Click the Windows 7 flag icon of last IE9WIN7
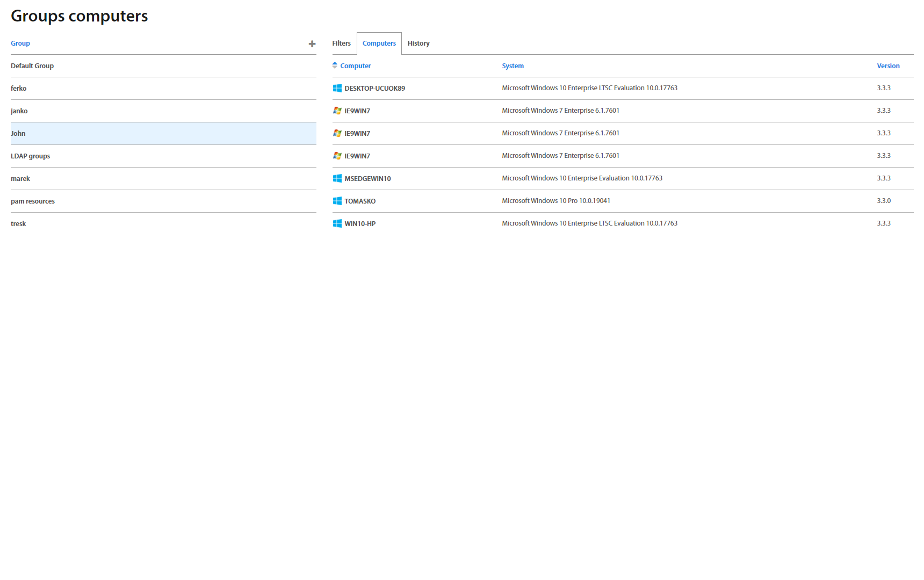The width and height of the screenshot is (924, 580). 337,156
